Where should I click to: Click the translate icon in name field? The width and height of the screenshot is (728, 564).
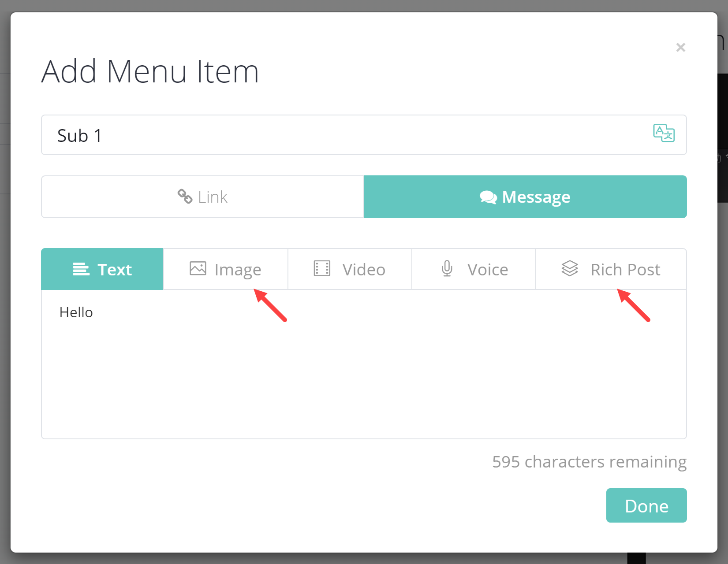tap(664, 133)
